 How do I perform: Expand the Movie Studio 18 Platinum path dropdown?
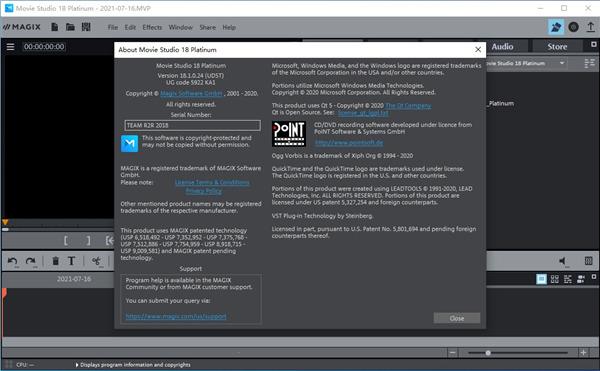(562, 63)
